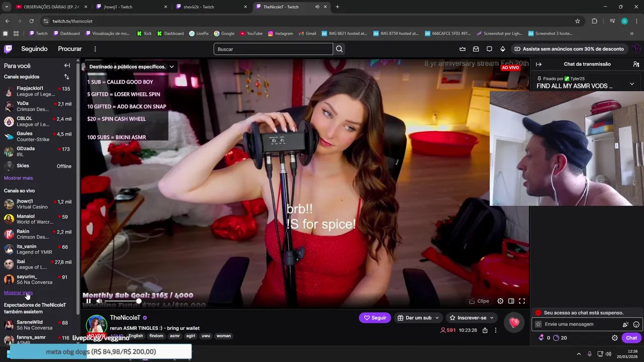The width and height of the screenshot is (644, 362).
Task: Click the asmr stream tag
Action: pos(175,336)
